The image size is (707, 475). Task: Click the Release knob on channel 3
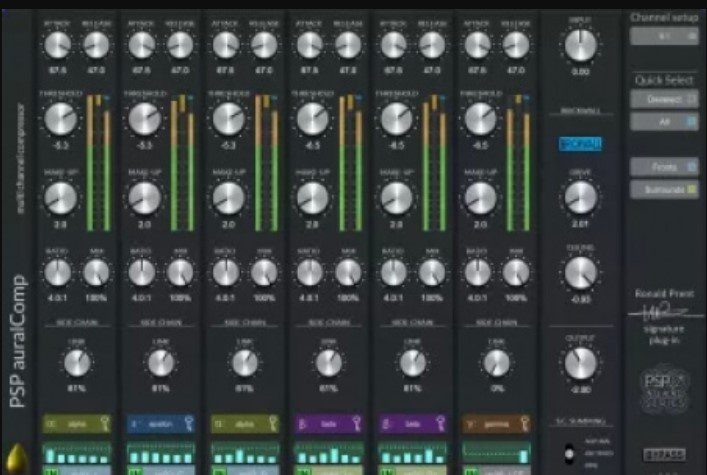(x=264, y=45)
